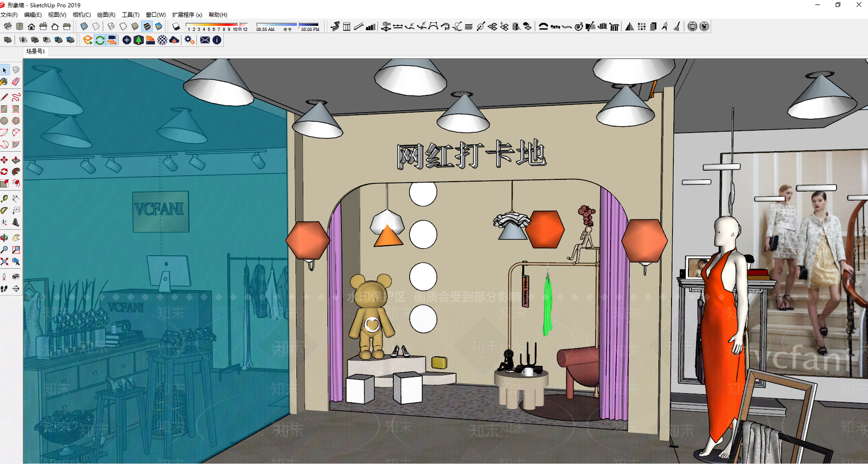This screenshot has width=868, height=464.
Task: Click the Zoom Extents tool
Action: tap(4, 261)
